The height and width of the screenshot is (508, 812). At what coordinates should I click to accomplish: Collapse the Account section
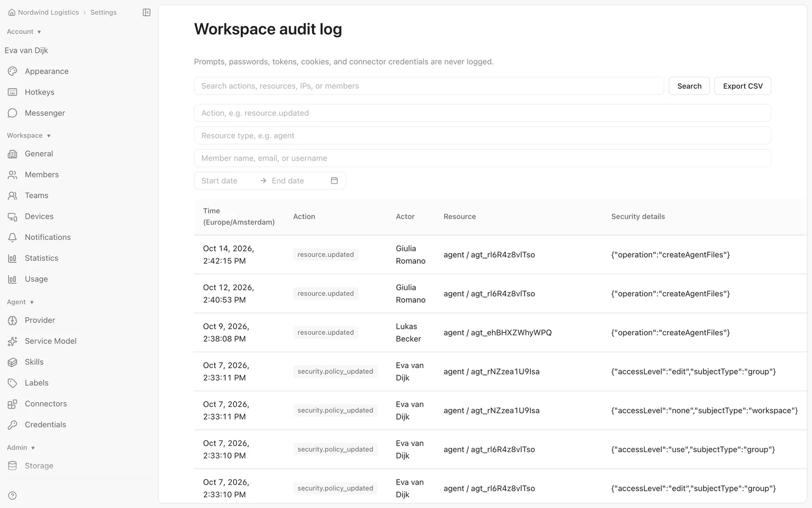[x=24, y=31]
